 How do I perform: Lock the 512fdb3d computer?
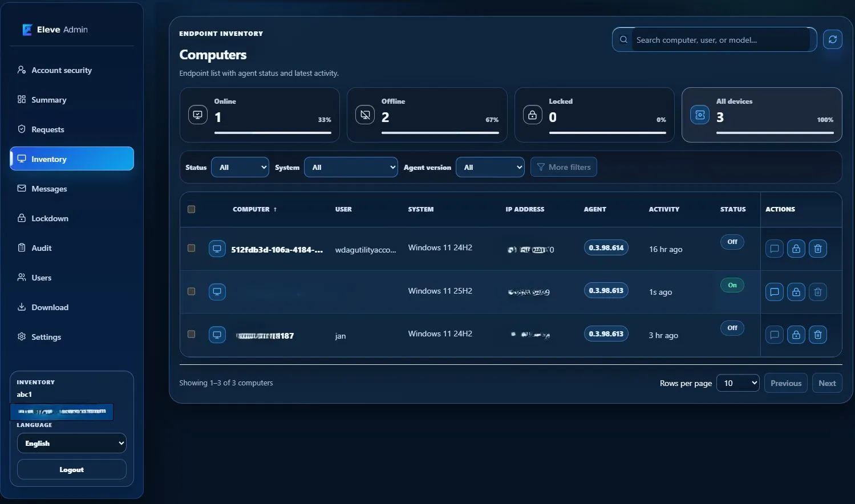point(796,249)
